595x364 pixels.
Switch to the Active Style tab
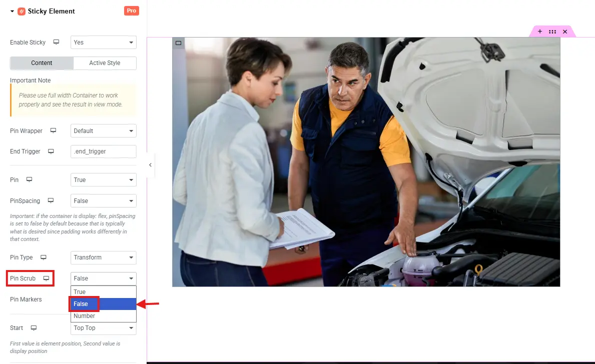105,63
